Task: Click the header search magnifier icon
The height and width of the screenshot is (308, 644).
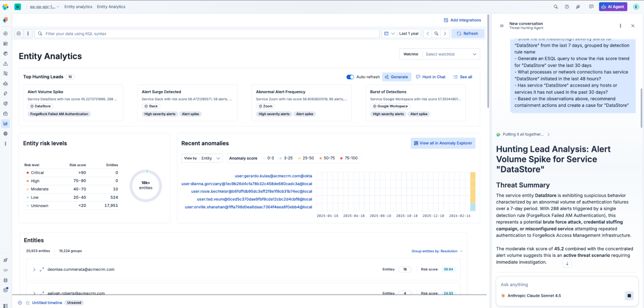Action: (x=556, y=7)
